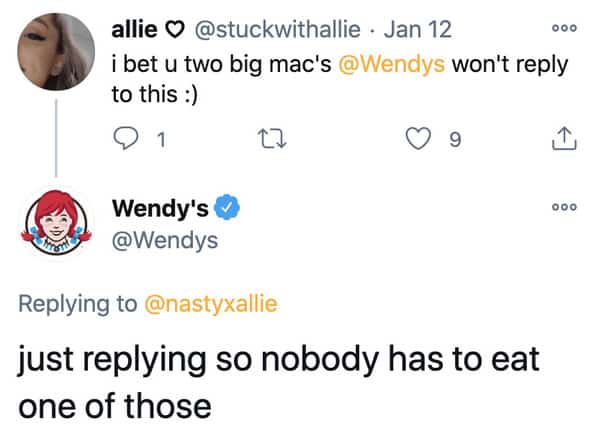The width and height of the screenshot is (599, 439).
Task: Click Wendy's reply text about nobody eating
Action: pyautogui.click(x=279, y=382)
